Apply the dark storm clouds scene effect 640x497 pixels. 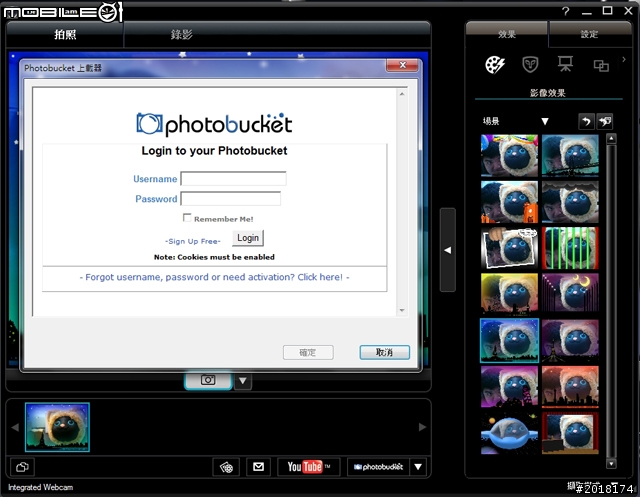570,202
